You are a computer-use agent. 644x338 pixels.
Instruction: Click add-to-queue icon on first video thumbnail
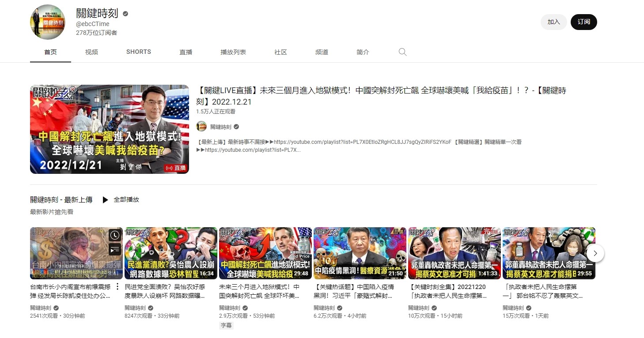click(114, 250)
